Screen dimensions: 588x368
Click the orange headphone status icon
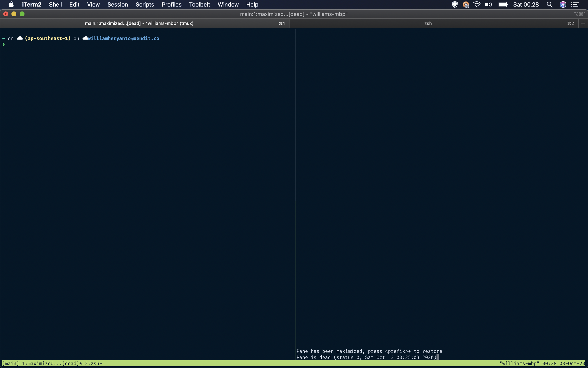(x=465, y=4)
